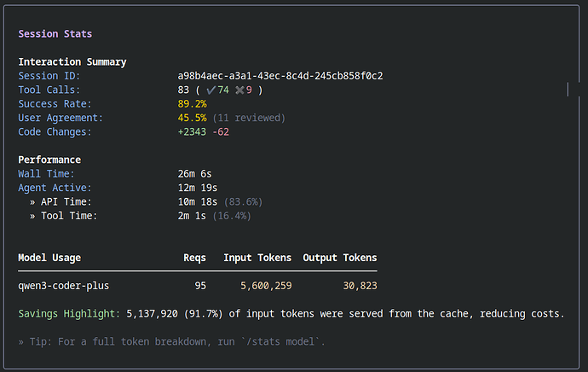Click the » marker before the Tip line

click(21, 341)
